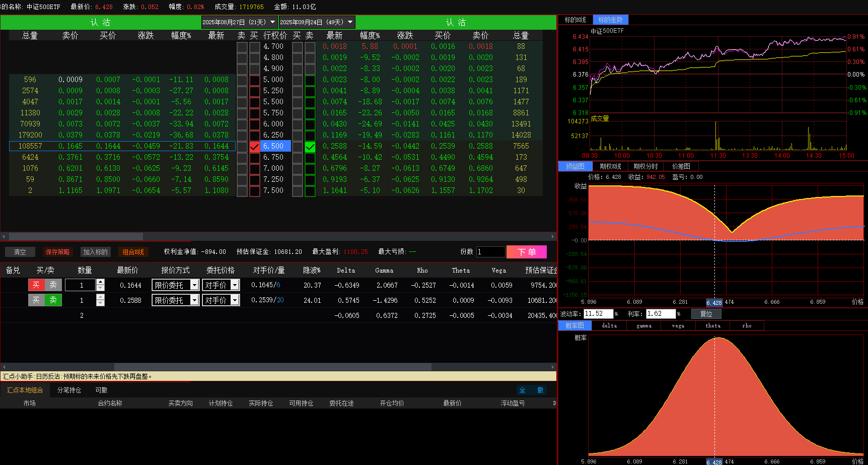Uncheck the put sell box at strike 6.500

310,147
